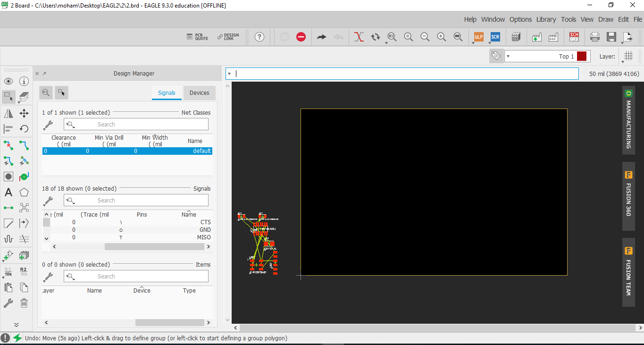This screenshot has width=644, height=345.
Task: Click the Print icon
Action: point(595,37)
